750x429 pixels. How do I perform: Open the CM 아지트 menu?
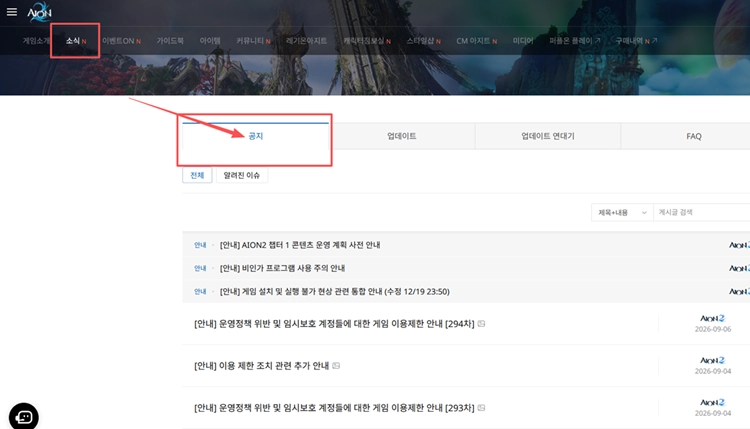(476, 41)
